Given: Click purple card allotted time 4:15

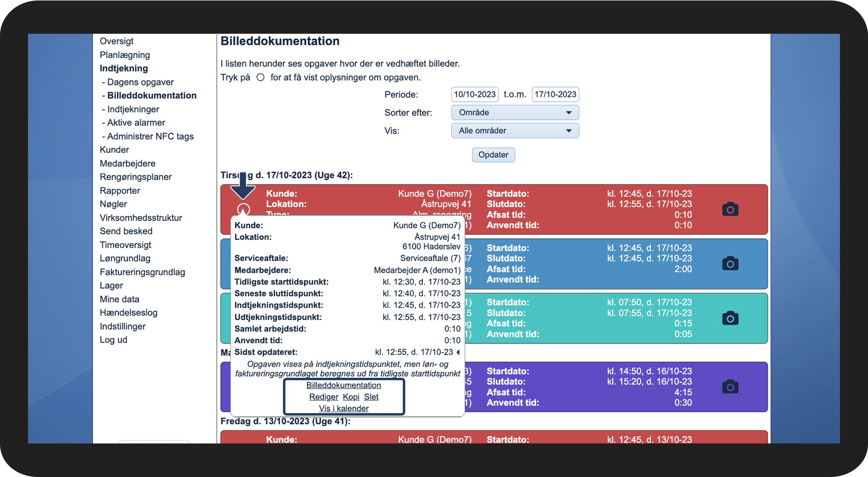Looking at the screenshot, I should click(x=683, y=393).
